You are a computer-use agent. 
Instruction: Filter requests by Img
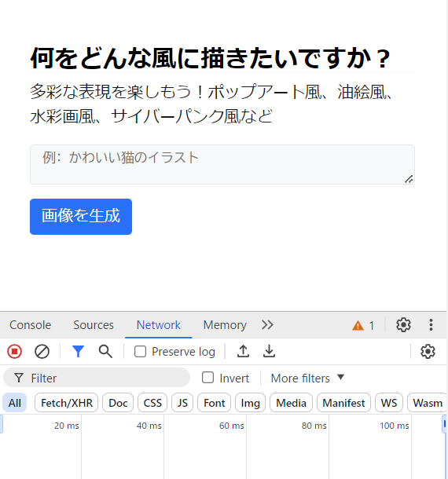pyautogui.click(x=251, y=403)
